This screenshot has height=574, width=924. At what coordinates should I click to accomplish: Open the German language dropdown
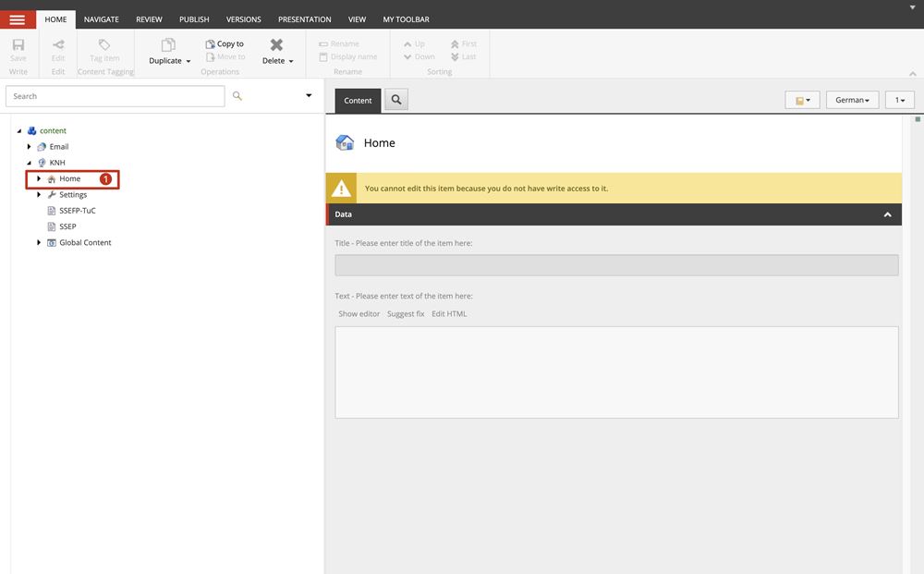pos(851,100)
